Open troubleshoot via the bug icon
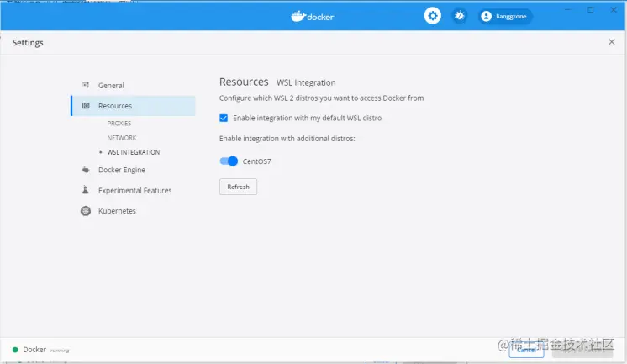This screenshot has height=364, width=627. coord(460,16)
